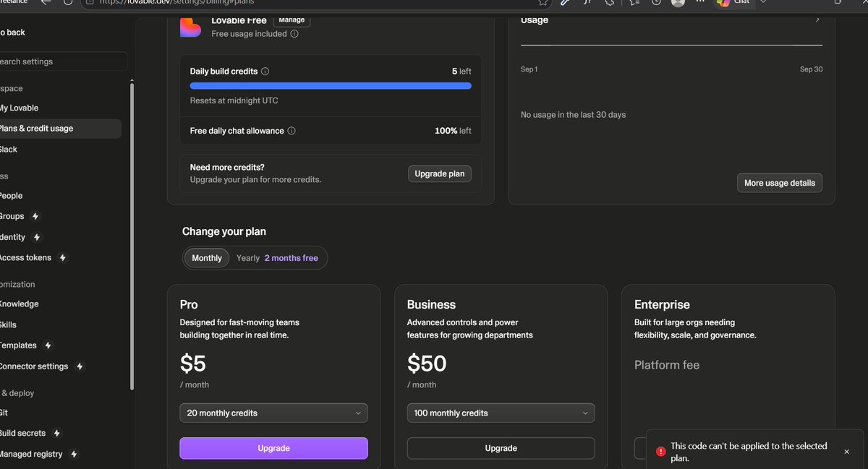Click info icon next to Free daily chat allowance

292,131
